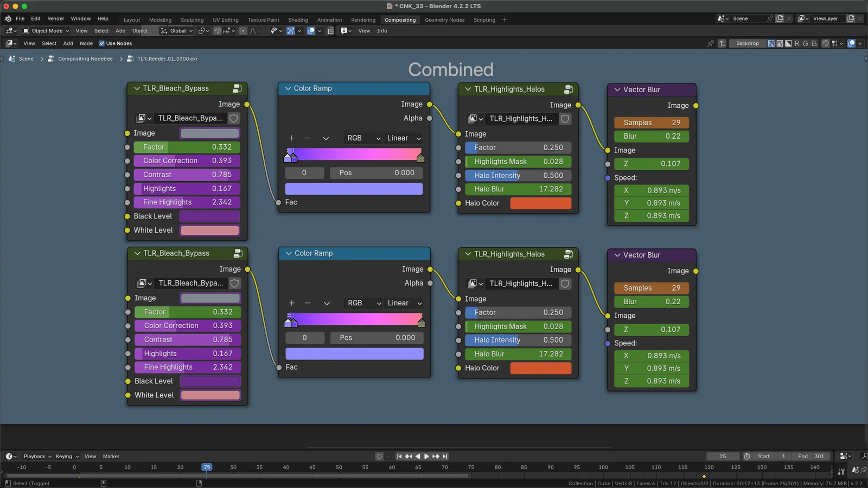Open the Linear interpolation dropdown in Color Ramp
Image resolution: width=868 pixels, height=488 pixels.
click(403, 138)
